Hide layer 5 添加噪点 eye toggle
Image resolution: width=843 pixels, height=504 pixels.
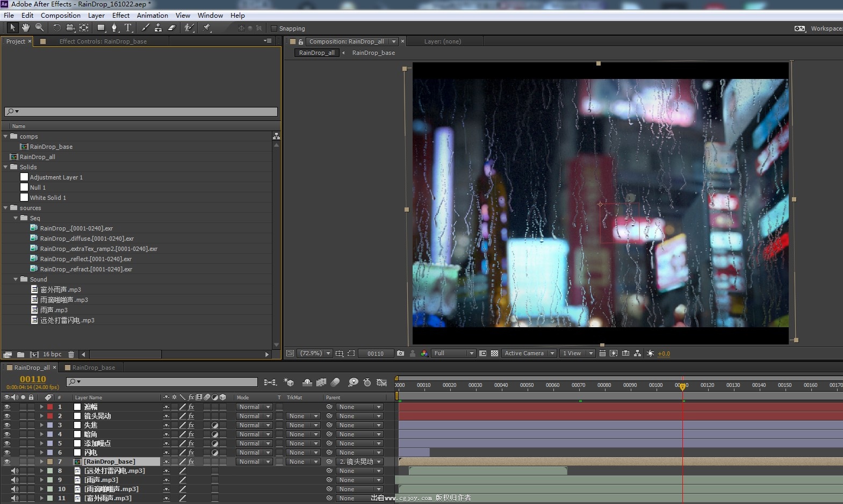tap(7, 444)
